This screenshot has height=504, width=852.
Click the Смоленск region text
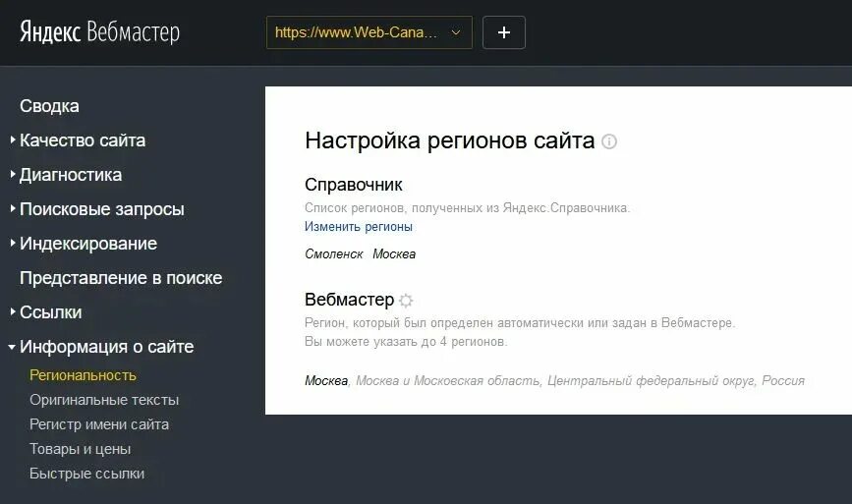point(334,254)
